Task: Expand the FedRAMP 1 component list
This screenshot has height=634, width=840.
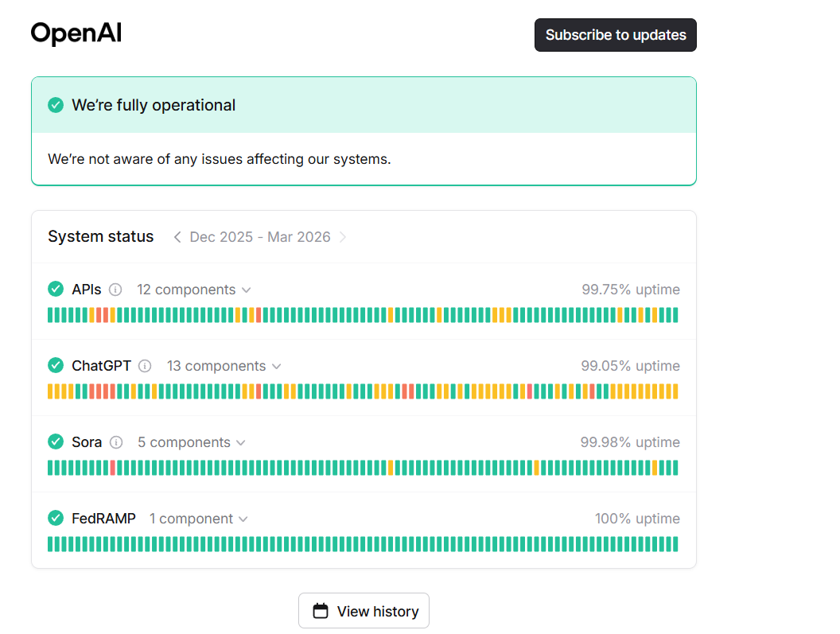Action: tap(198, 519)
